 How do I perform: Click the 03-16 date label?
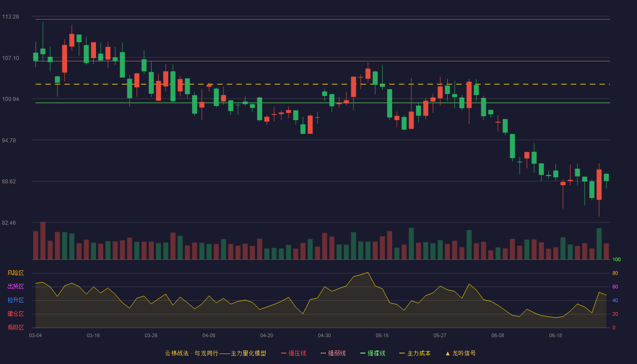click(93, 335)
